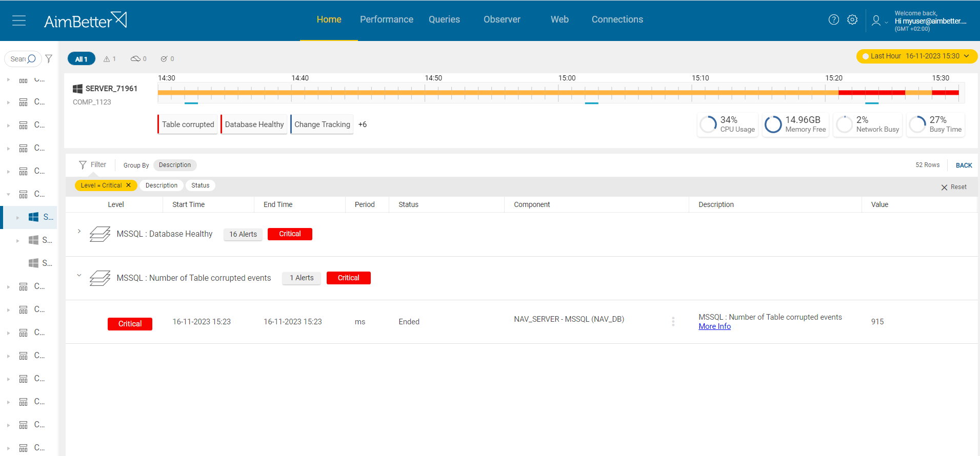
Task: Click the help question mark icon
Action: 834,19
